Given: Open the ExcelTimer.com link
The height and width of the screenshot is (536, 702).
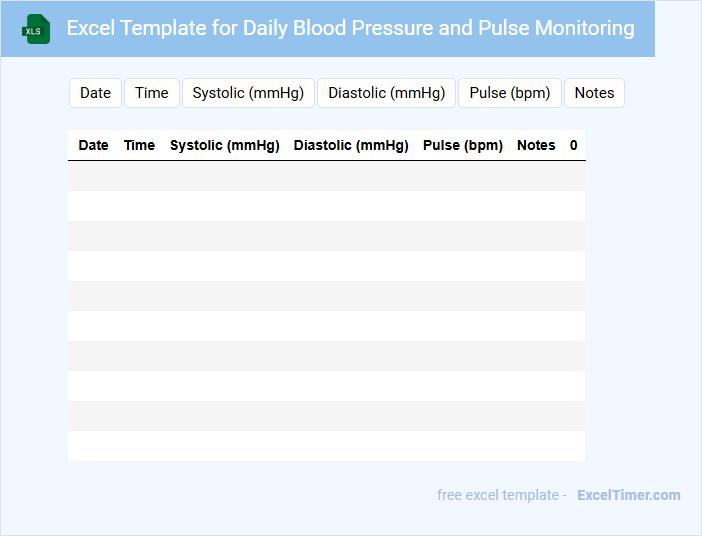Looking at the screenshot, I should click(628, 495).
